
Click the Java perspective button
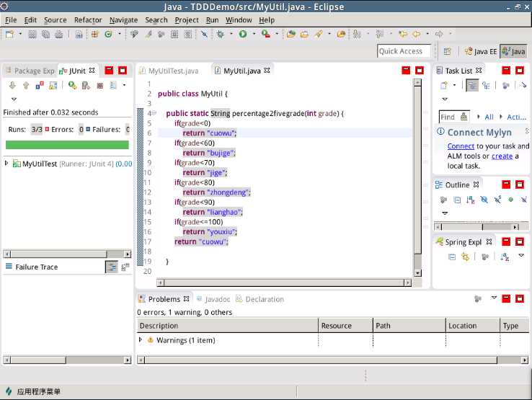[x=514, y=52]
